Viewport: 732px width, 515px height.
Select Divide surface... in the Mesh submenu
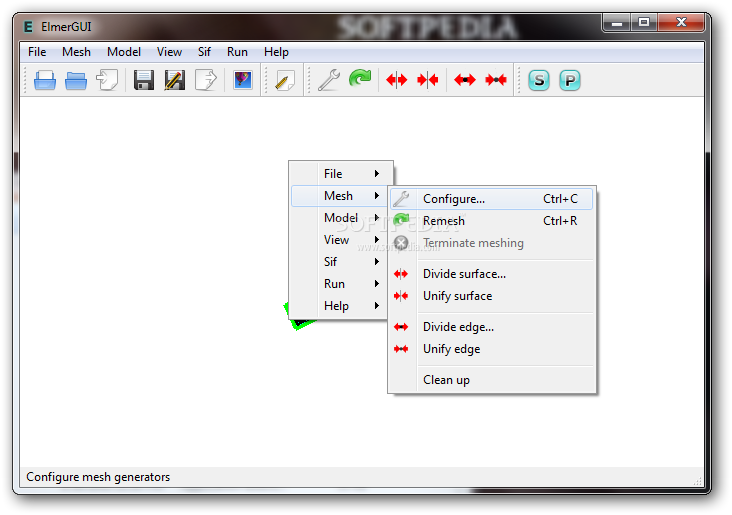click(492, 274)
